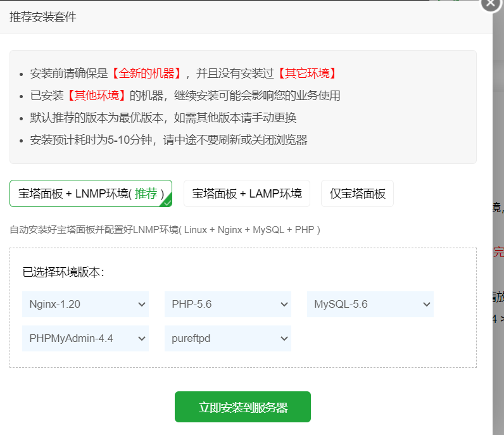Viewport: 504px width, 435px height.
Task: Select 宝塔面板 + LNMP环境 option
Action: (91, 193)
